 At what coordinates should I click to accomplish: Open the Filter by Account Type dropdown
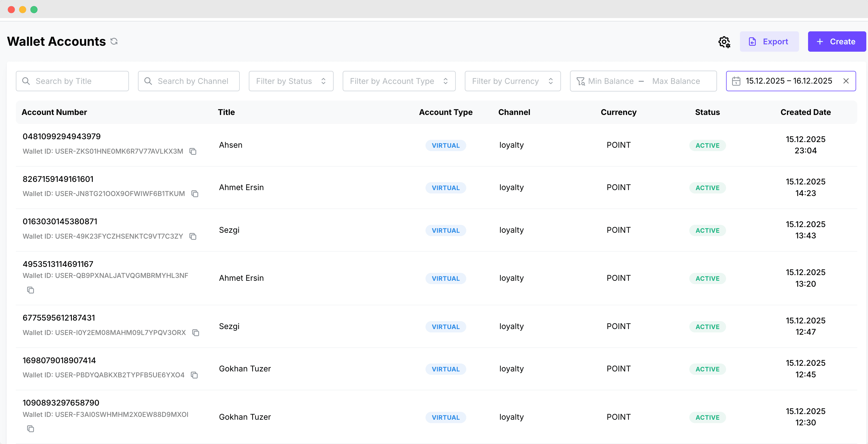pyautogui.click(x=399, y=81)
